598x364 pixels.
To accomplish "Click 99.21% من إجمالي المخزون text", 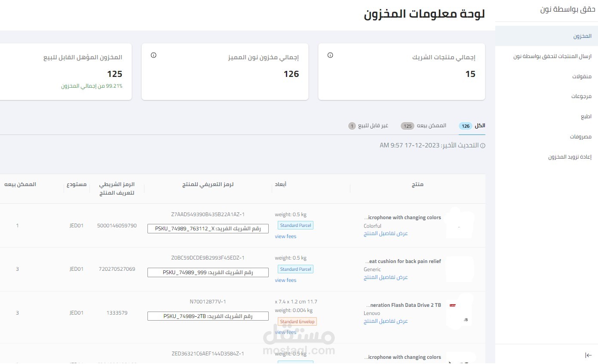I will pyautogui.click(x=92, y=86).
